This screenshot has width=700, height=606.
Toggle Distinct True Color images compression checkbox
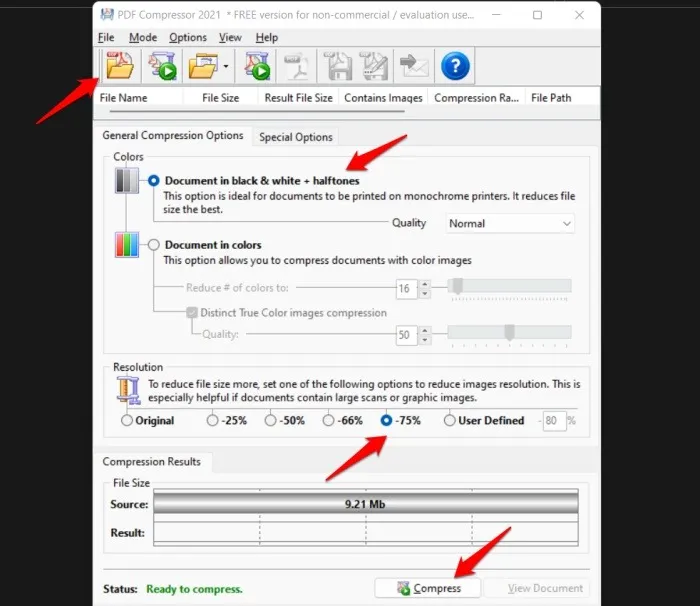pyautogui.click(x=192, y=313)
